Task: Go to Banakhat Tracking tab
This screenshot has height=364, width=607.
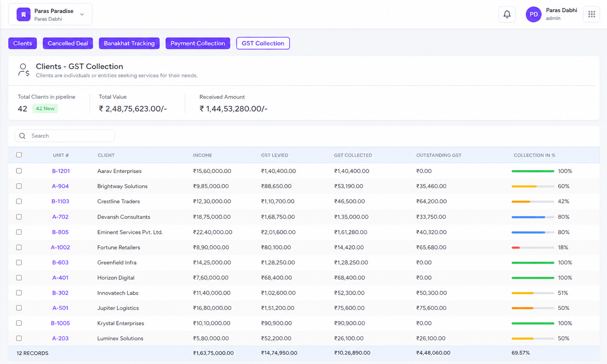Action: [129, 43]
